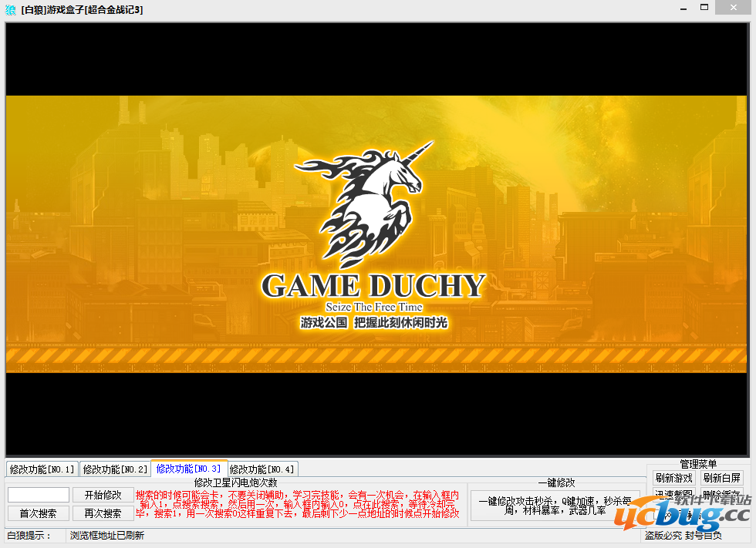Switch to the 修改功能[NO.1] tab
The width and height of the screenshot is (756, 548).
[42, 469]
